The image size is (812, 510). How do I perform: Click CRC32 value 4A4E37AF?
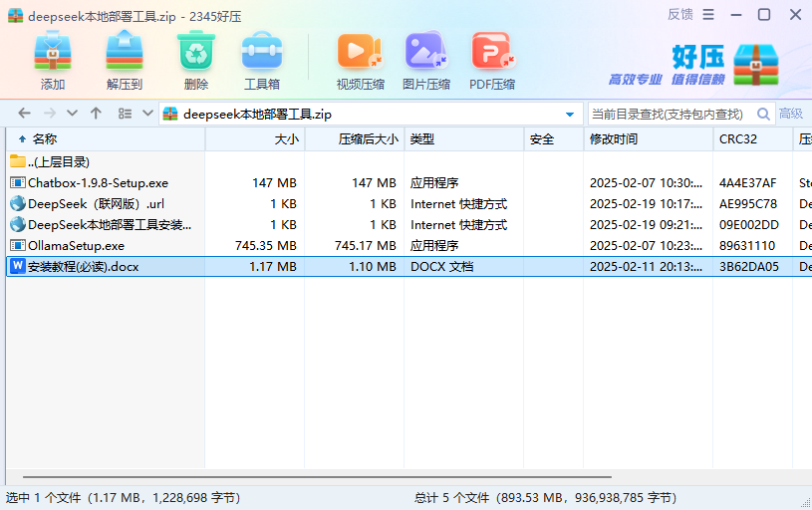coord(747,182)
